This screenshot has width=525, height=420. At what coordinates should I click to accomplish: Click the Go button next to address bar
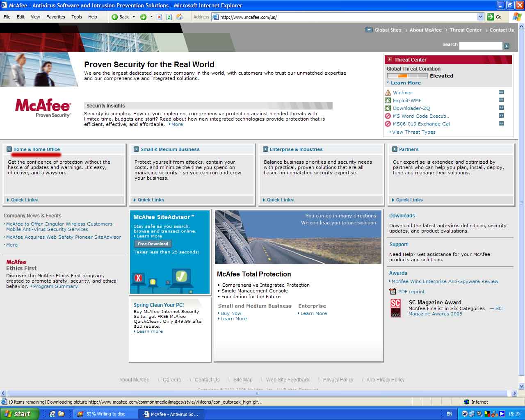click(x=495, y=17)
